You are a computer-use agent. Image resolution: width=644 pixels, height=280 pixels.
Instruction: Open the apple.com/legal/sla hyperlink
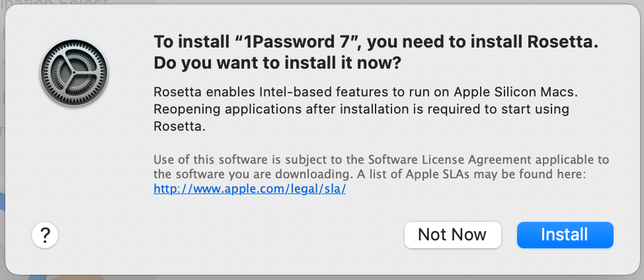250,189
